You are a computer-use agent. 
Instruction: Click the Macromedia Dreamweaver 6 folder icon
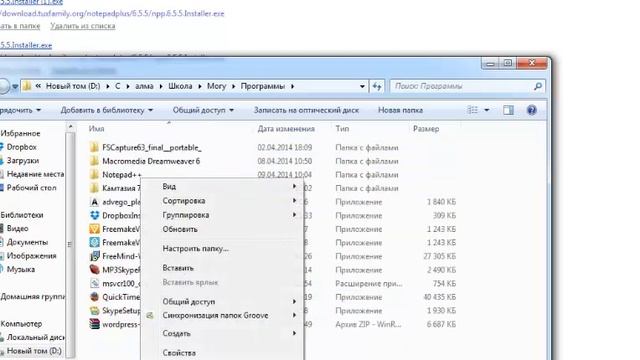click(94, 161)
